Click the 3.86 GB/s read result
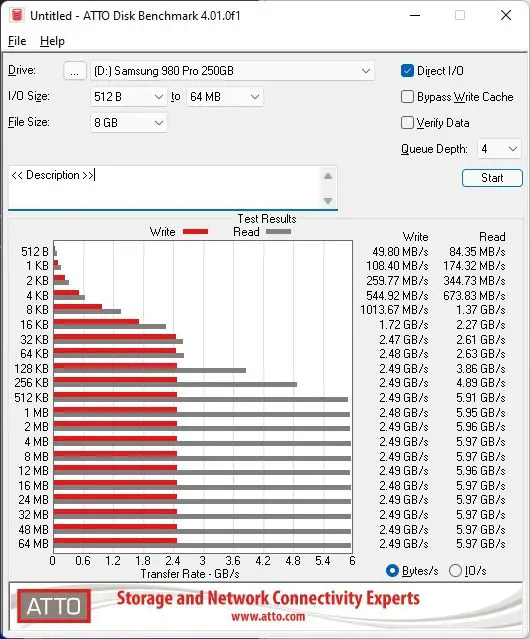Image resolution: width=530 pixels, height=639 pixels. (x=481, y=368)
